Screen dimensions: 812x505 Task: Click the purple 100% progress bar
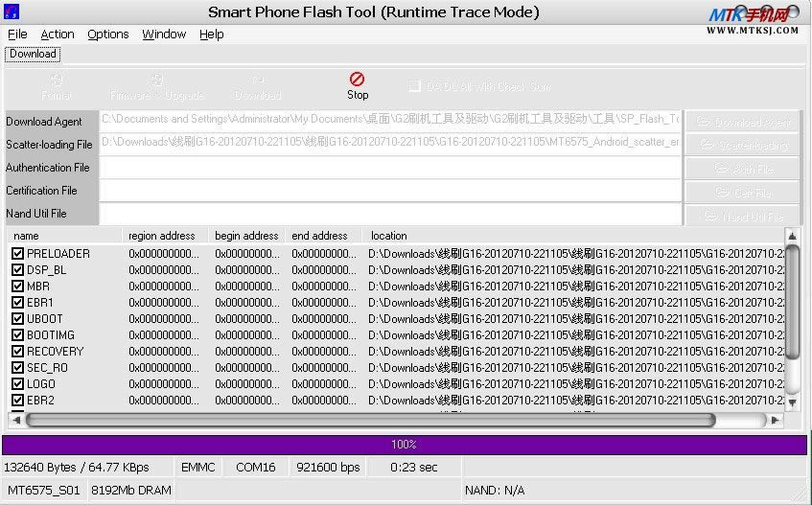pyautogui.click(x=404, y=445)
